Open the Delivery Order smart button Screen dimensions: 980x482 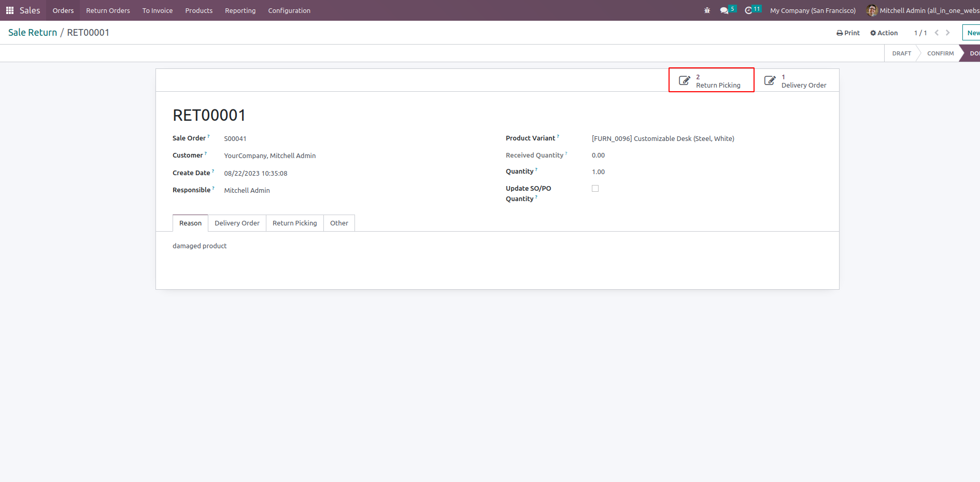tap(797, 80)
